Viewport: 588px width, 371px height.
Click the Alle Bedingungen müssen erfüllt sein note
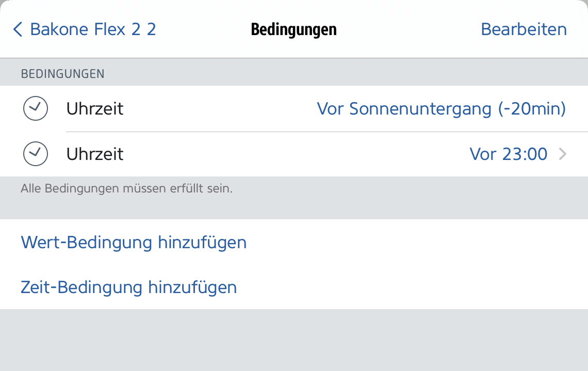(127, 189)
